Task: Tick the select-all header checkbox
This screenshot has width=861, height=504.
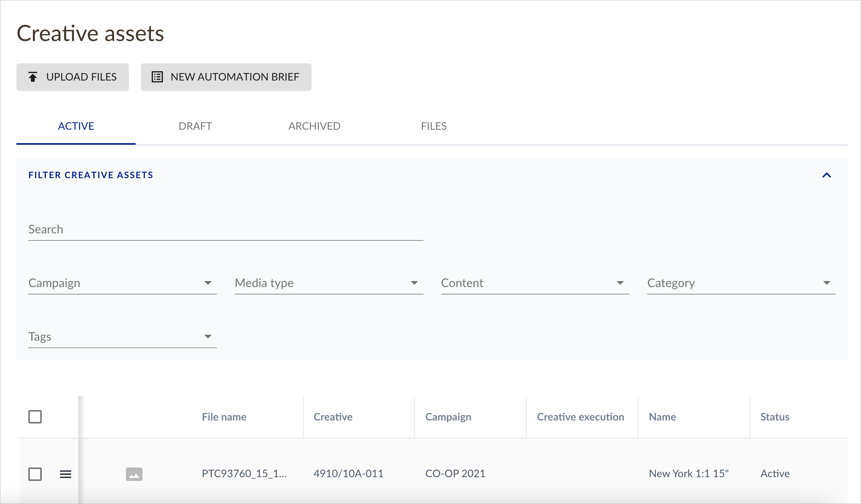Action: point(35,417)
